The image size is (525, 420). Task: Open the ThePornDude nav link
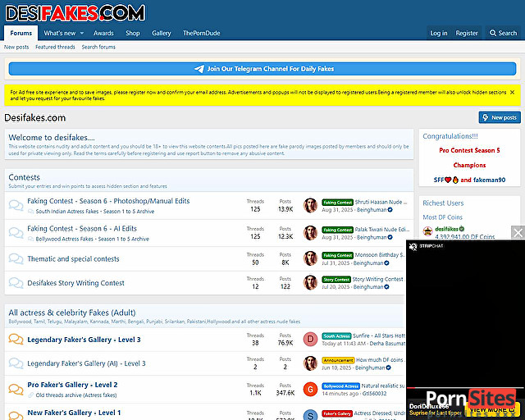(x=202, y=33)
